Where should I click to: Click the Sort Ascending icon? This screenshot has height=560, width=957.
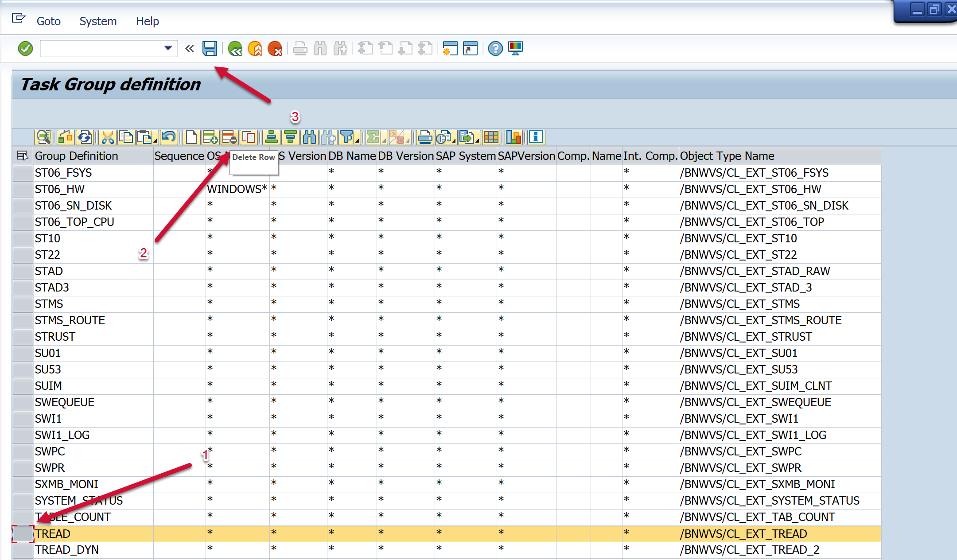pyautogui.click(x=271, y=138)
